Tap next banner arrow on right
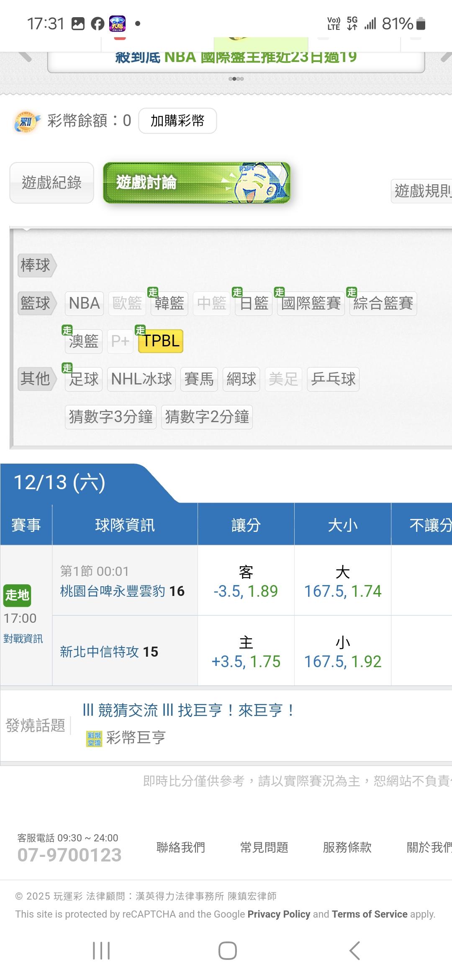 [445, 57]
